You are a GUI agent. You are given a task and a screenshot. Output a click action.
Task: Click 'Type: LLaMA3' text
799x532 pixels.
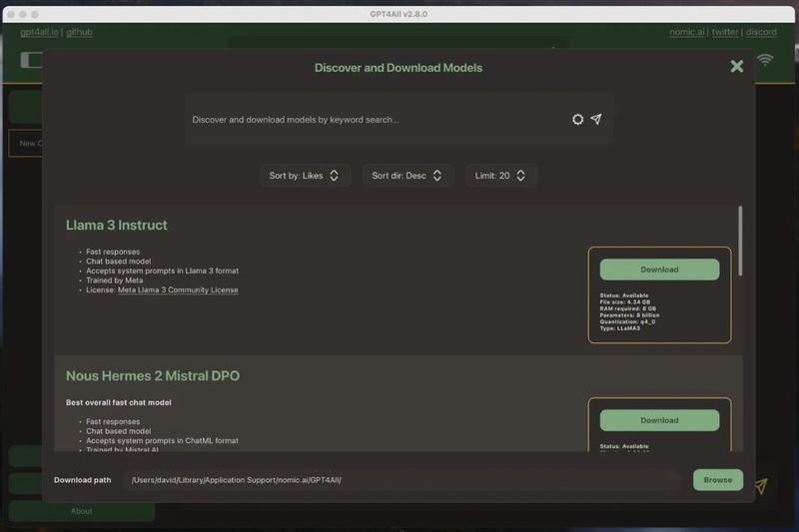(619, 328)
